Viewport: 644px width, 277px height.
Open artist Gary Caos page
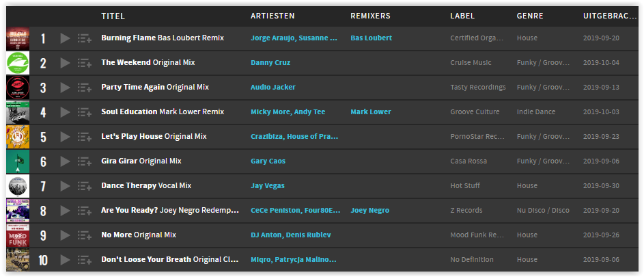[x=268, y=161]
